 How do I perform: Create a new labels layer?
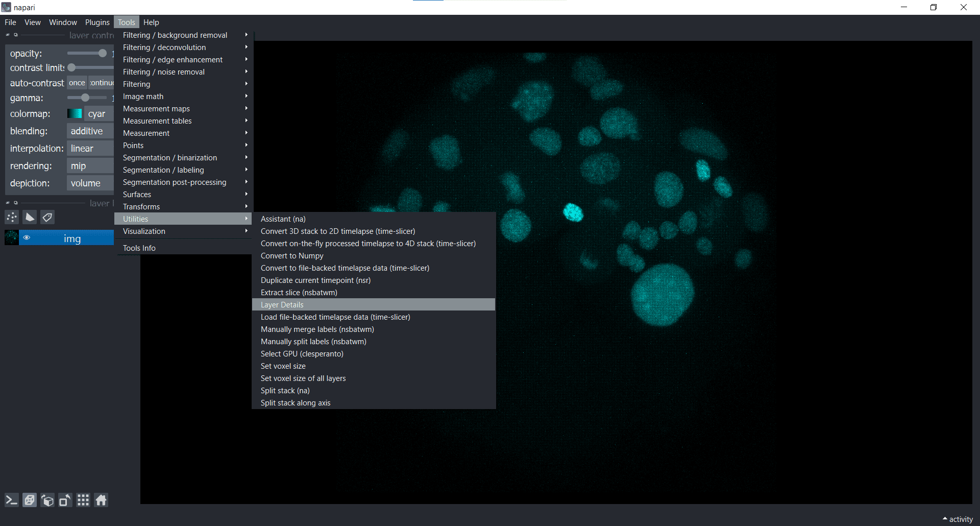click(47, 218)
